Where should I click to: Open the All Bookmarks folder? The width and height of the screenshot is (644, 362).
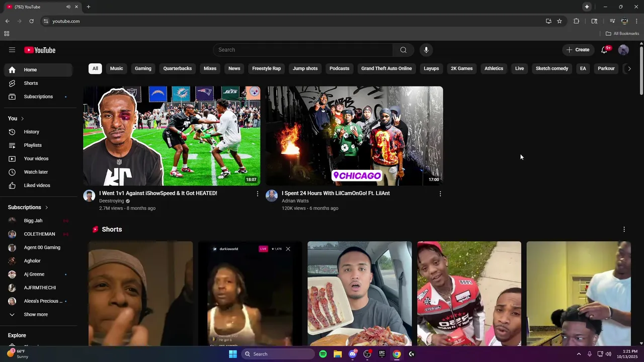[x=622, y=34]
